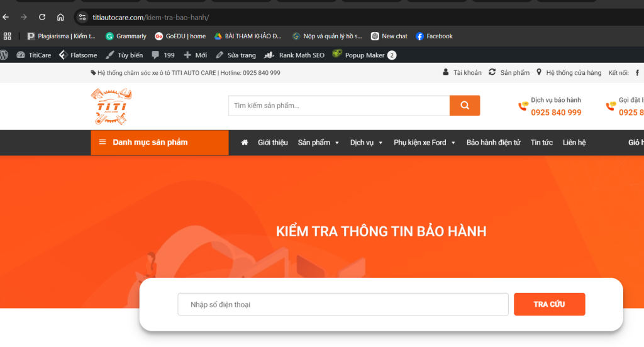644x347 pixels.
Task: Click the orange search magnifier button
Action: click(465, 106)
